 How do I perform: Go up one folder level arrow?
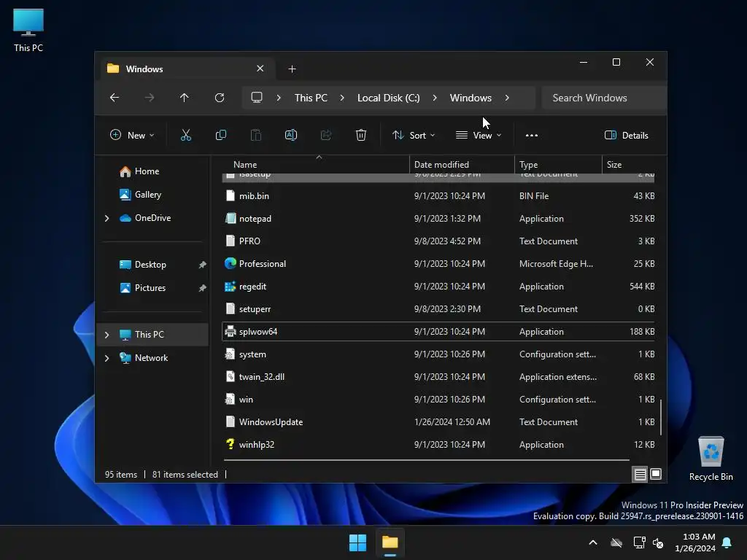tap(185, 98)
